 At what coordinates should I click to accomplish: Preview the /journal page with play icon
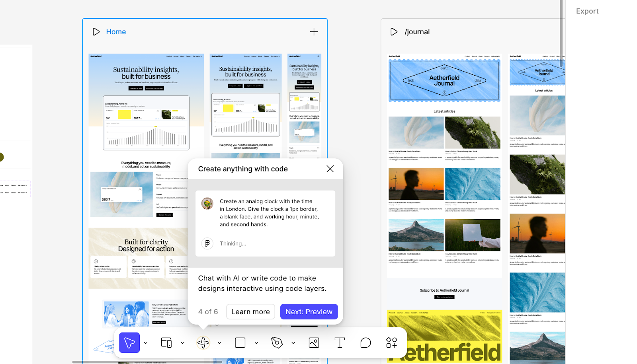click(x=394, y=32)
